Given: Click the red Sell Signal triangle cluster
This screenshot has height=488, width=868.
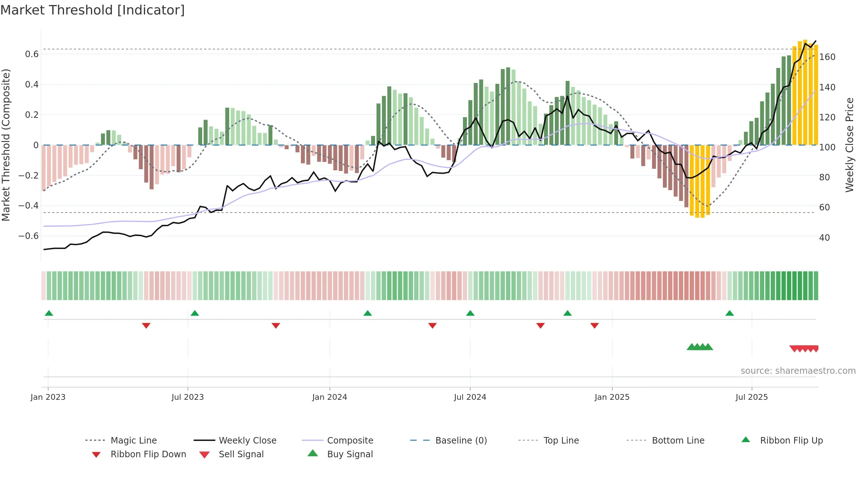Looking at the screenshot, I should coord(804,349).
